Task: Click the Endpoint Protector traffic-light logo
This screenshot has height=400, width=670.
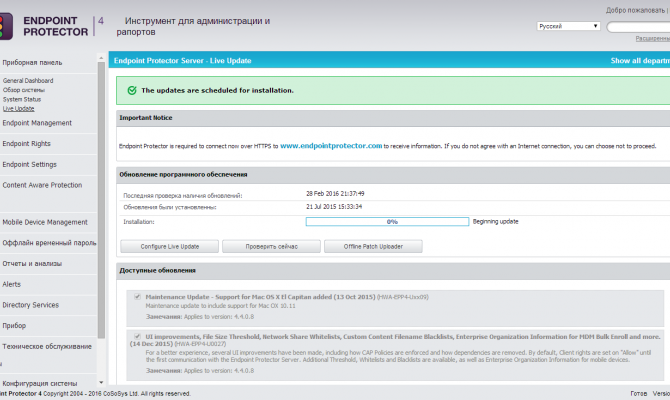Action: point(6,26)
